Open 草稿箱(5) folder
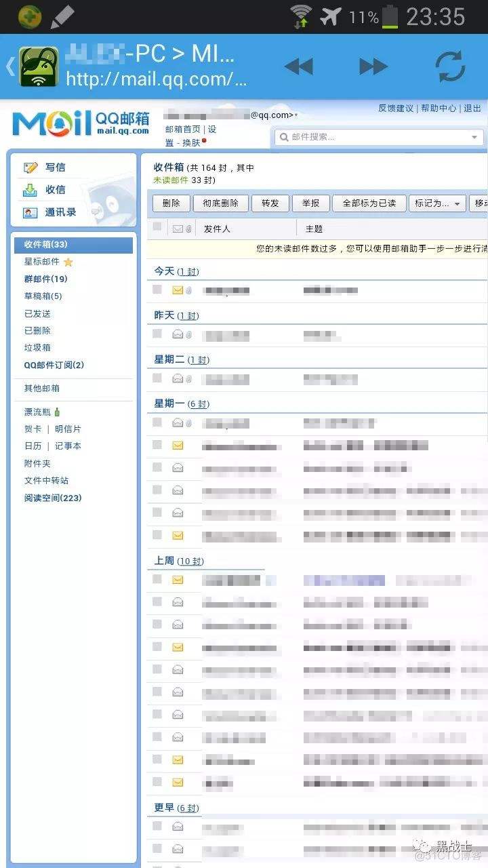The width and height of the screenshot is (488, 868). tap(43, 296)
